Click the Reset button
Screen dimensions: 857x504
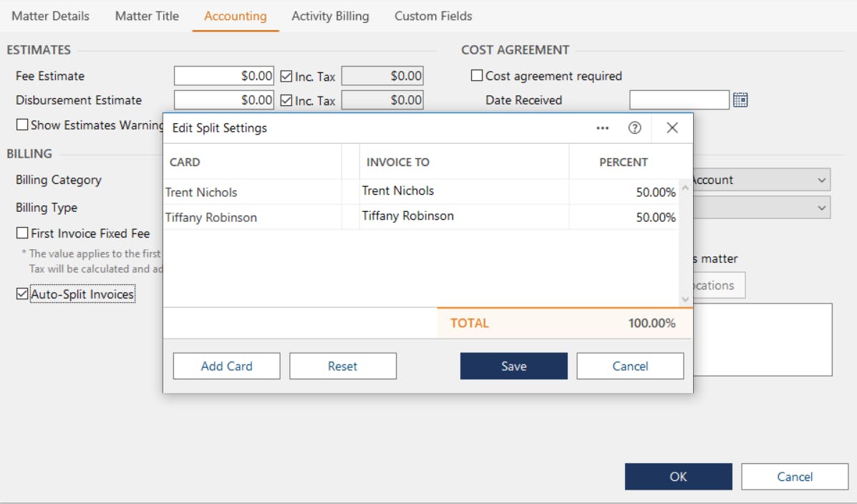tap(342, 366)
